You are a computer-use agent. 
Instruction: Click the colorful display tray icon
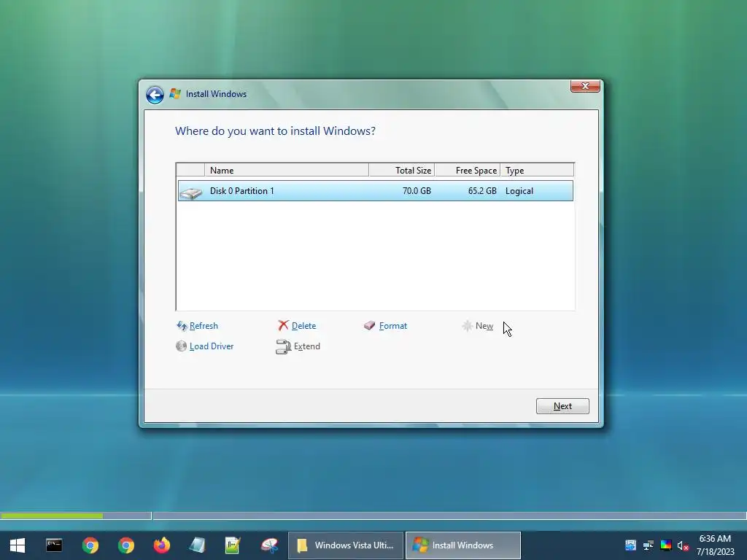coord(666,545)
